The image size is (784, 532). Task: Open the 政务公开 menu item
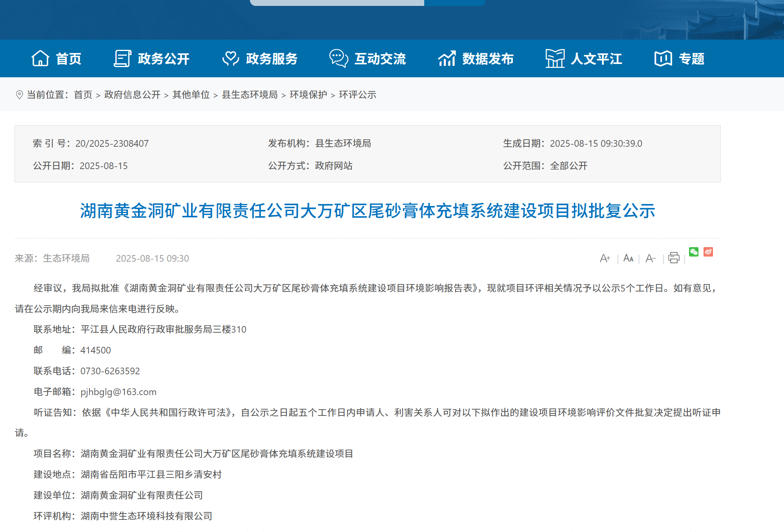pyautogui.click(x=164, y=58)
